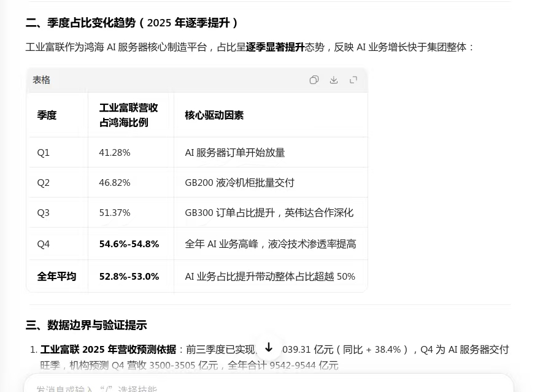Image resolution: width=551 pixels, height=392 pixels.
Task: Focus the message input box
Action: (245, 386)
